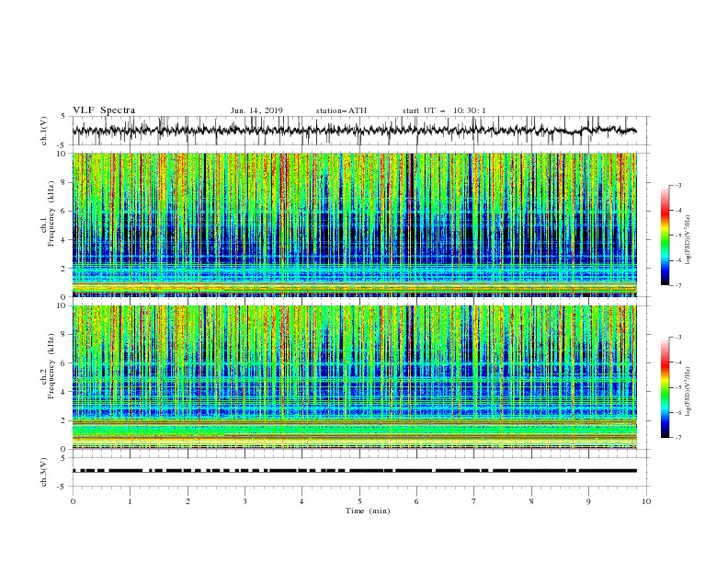Click the '-3' tick on the upper color bar
This screenshot has width=728, height=563.
coord(677,185)
